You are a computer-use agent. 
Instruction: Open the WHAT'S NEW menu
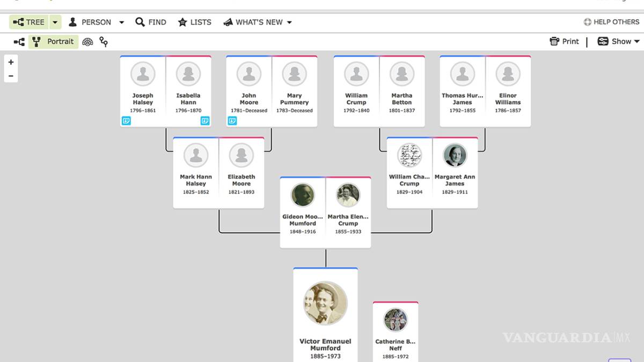258,22
